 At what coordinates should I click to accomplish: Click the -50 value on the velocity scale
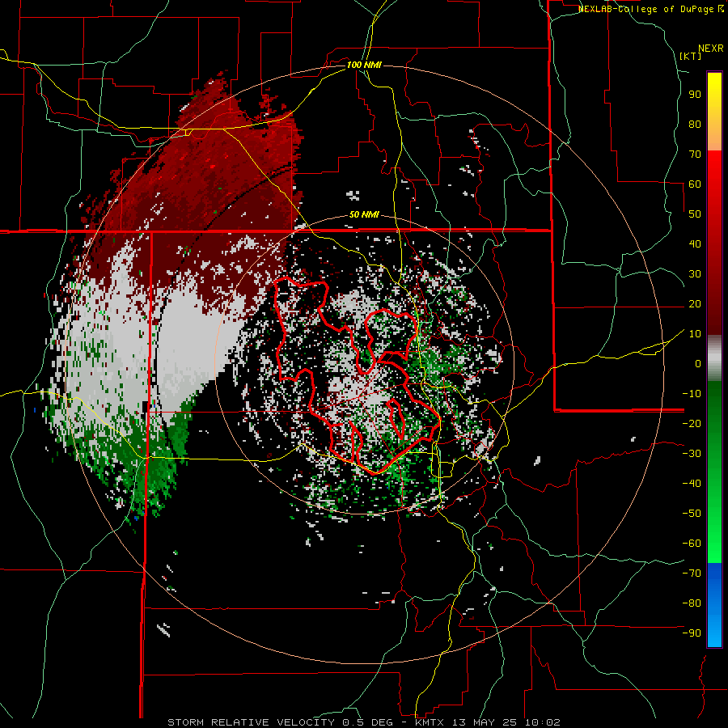coord(692,514)
